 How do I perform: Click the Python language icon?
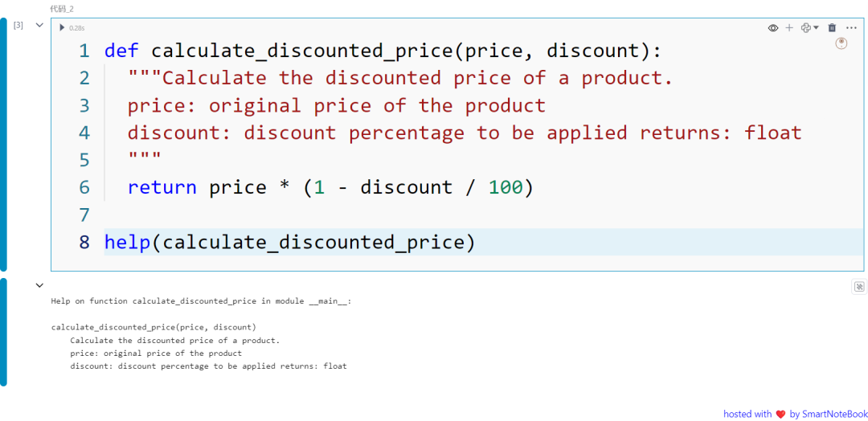pyautogui.click(x=806, y=28)
